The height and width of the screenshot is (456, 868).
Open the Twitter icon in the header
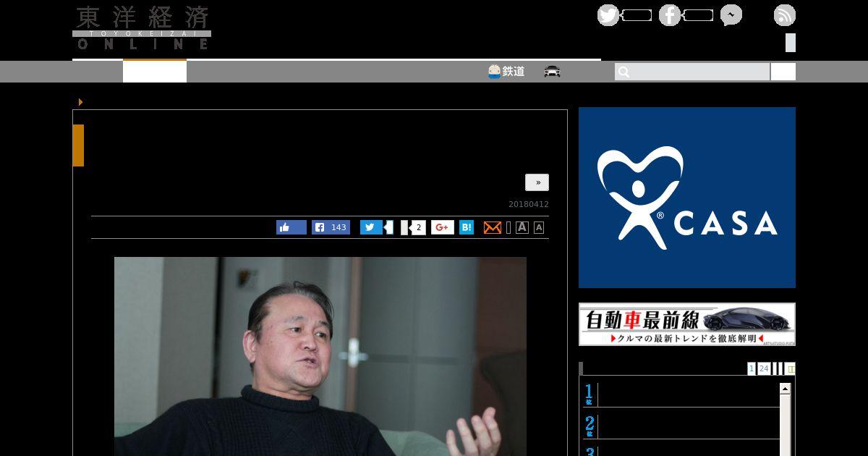point(608,15)
